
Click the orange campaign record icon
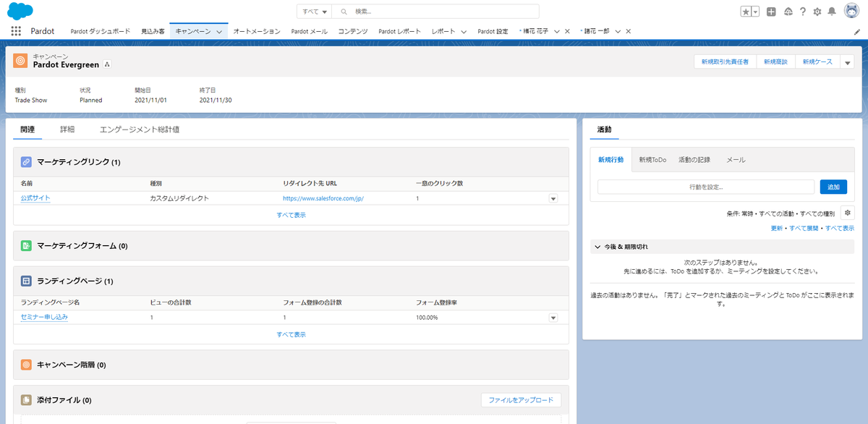click(x=21, y=60)
